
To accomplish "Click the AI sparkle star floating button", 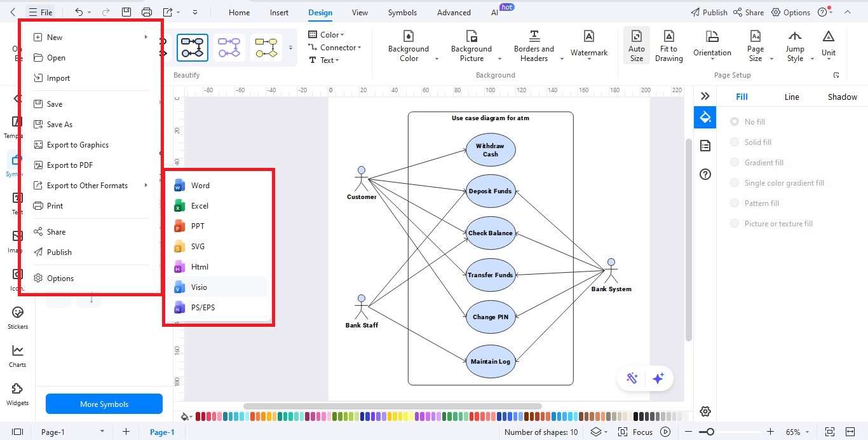I will coord(658,378).
